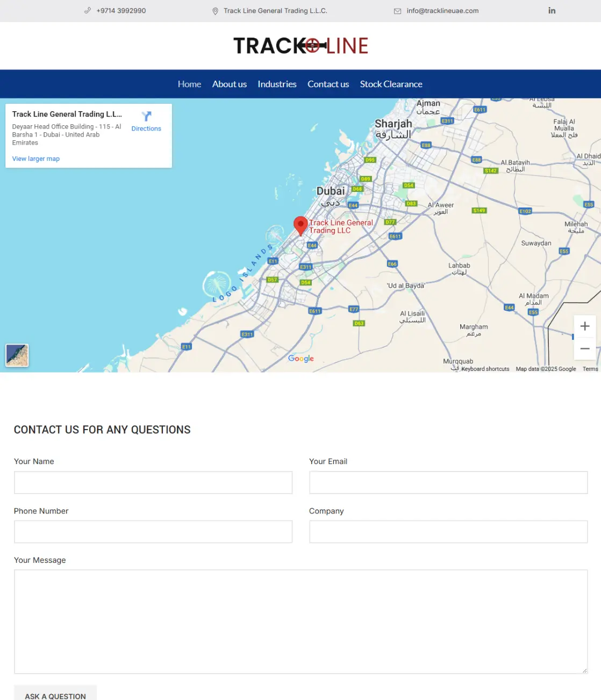The height and width of the screenshot is (700, 601).
Task: Click the Directions arrow icon on map card
Action: [146, 116]
